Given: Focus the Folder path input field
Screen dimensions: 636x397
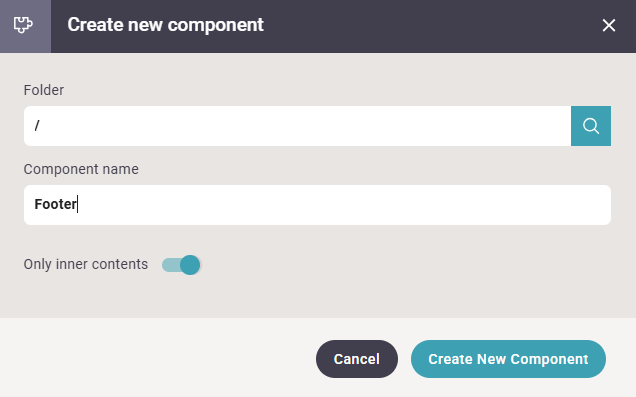Looking at the screenshot, I should 297,126.
